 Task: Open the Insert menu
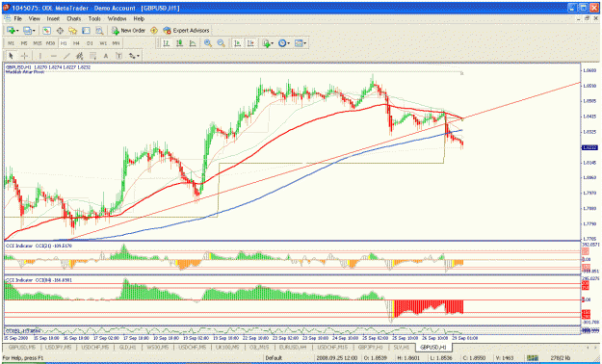tap(53, 18)
